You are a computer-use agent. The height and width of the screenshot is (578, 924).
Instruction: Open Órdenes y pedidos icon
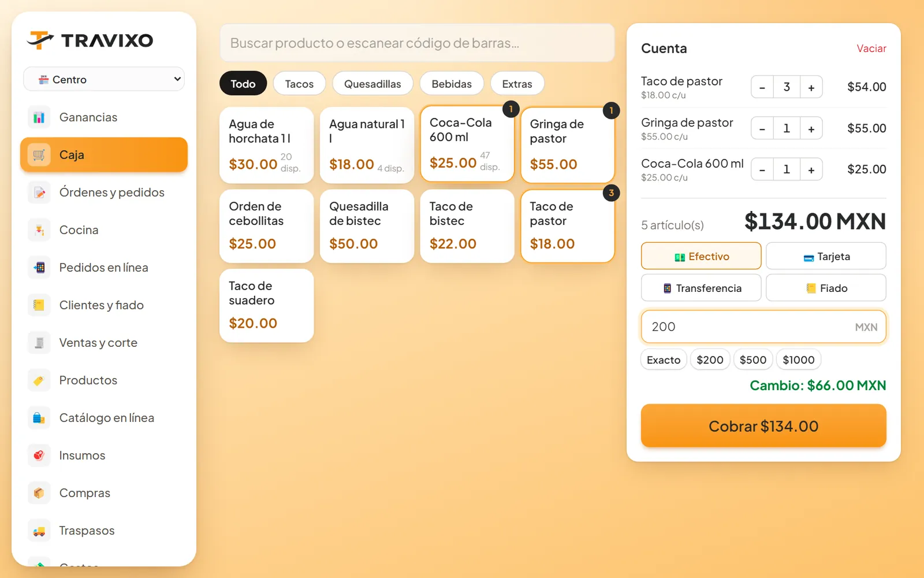coord(39,192)
